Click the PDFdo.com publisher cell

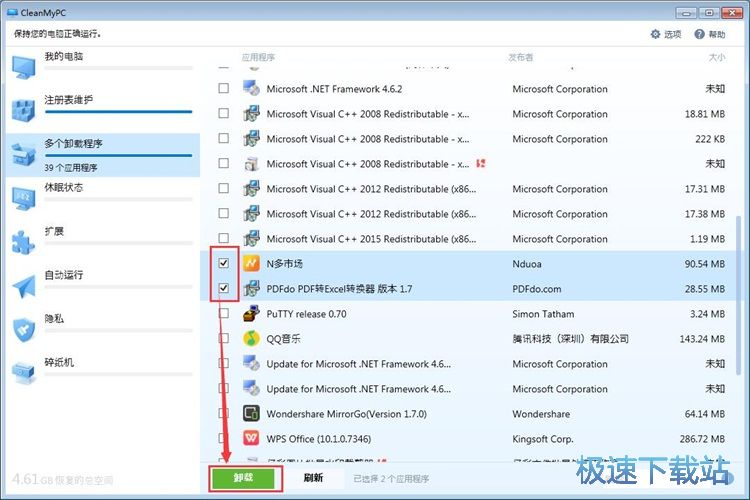pyautogui.click(x=537, y=289)
